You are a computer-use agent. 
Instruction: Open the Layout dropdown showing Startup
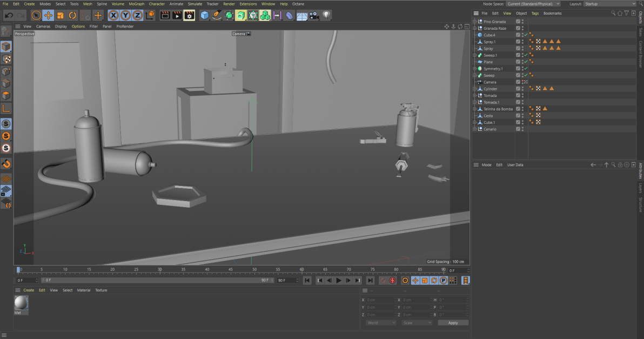point(611,4)
